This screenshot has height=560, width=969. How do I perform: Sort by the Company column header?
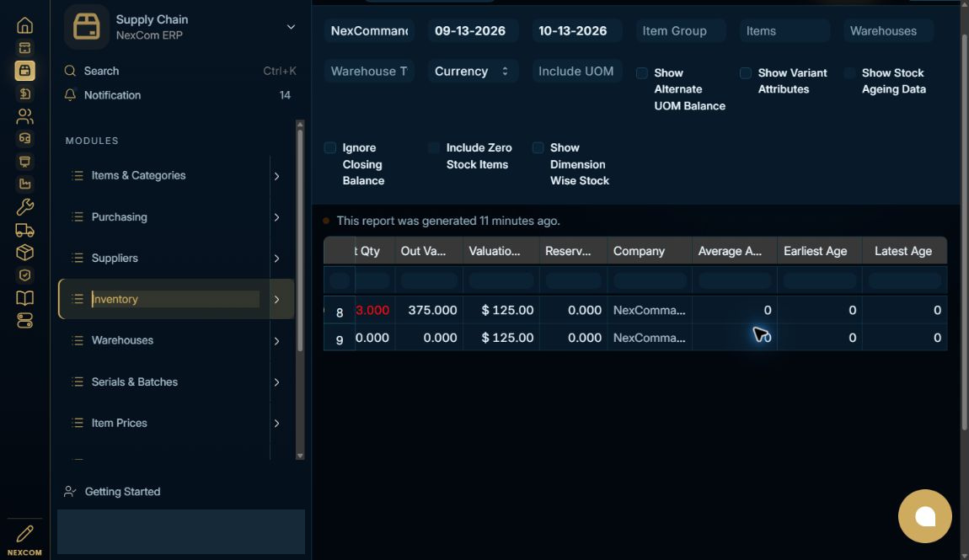tap(650, 251)
